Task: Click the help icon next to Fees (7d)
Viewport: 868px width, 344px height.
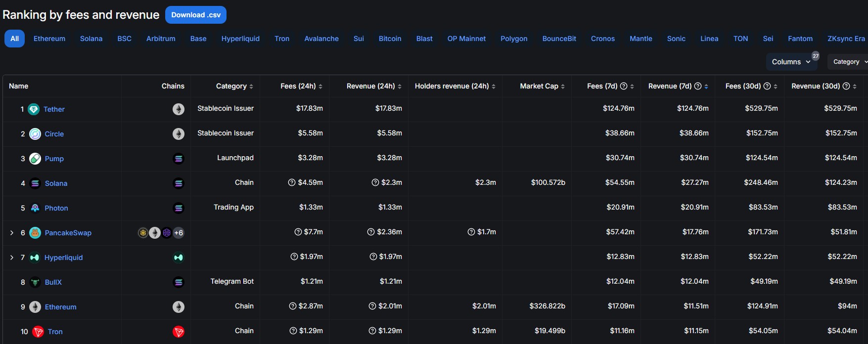Action: (x=624, y=86)
